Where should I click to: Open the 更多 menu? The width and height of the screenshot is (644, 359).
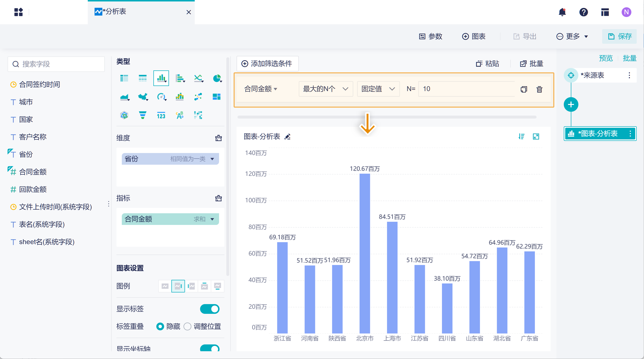coord(572,36)
